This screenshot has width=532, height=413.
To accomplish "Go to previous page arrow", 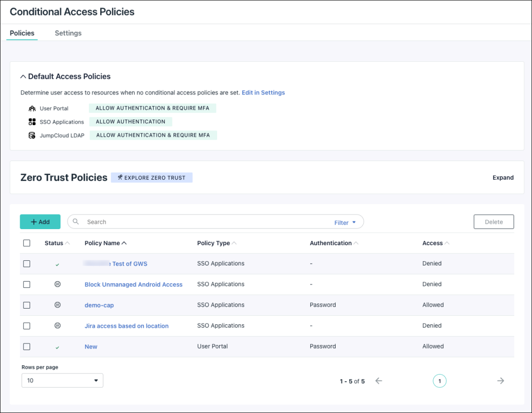I will click(379, 381).
